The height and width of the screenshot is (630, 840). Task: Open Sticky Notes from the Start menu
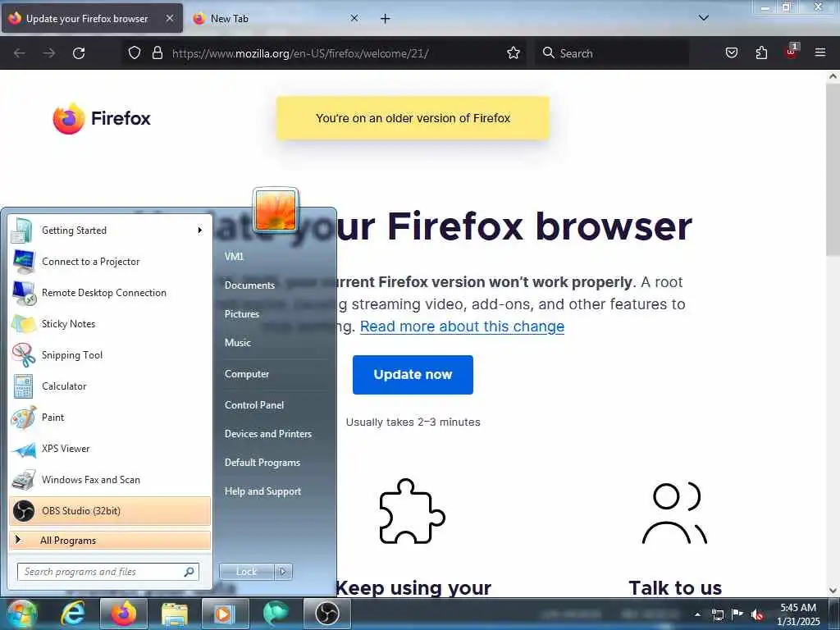(110, 324)
